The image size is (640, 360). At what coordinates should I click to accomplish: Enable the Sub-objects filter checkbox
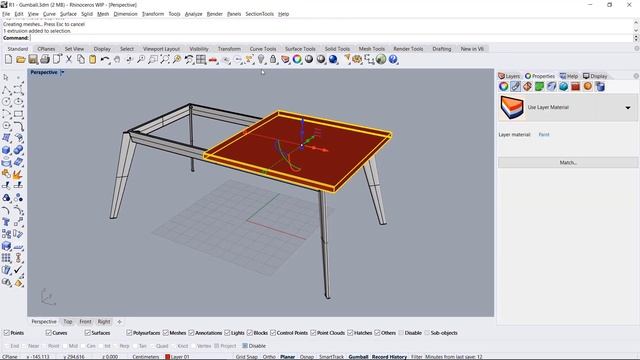tap(427, 333)
